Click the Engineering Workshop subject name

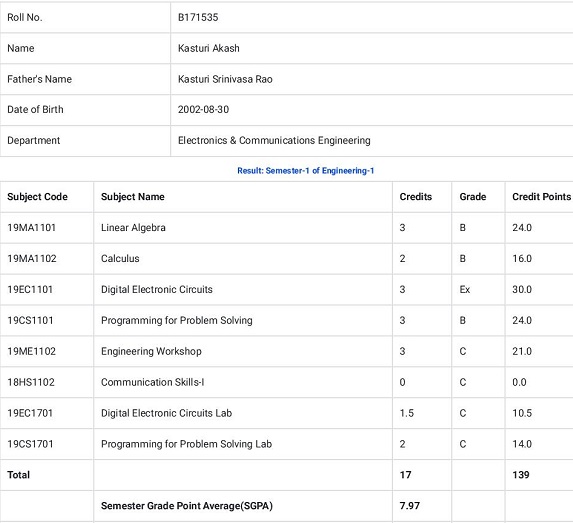click(151, 351)
